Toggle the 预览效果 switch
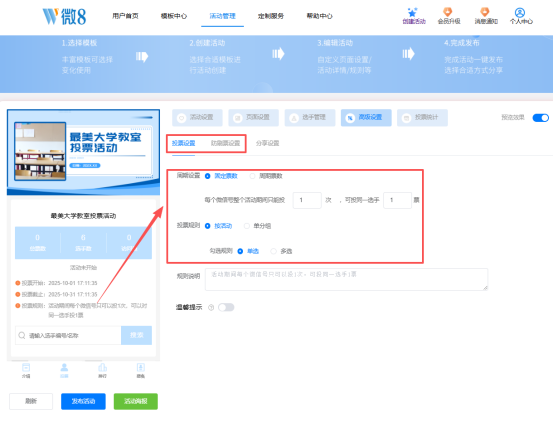553x421 pixels. click(x=540, y=118)
